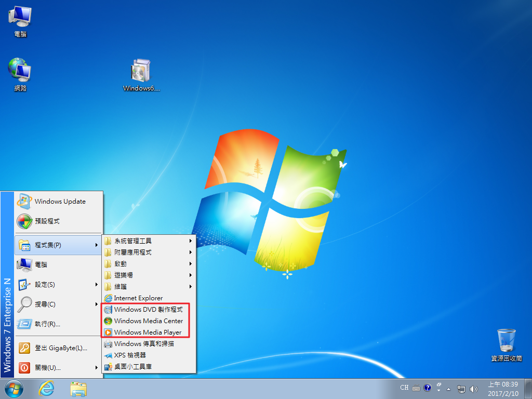Launch Windows Media Center
The width and height of the screenshot is (532, 399).
pos(148,321)
